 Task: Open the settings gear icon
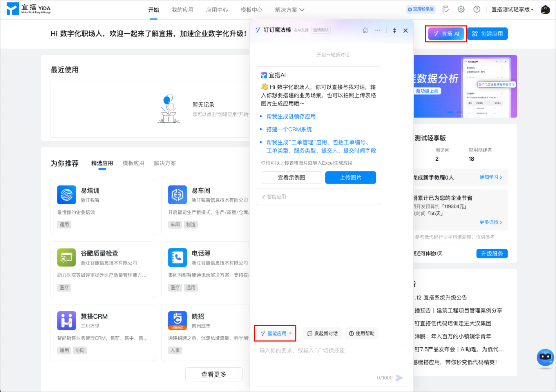[x=461, y=9]
